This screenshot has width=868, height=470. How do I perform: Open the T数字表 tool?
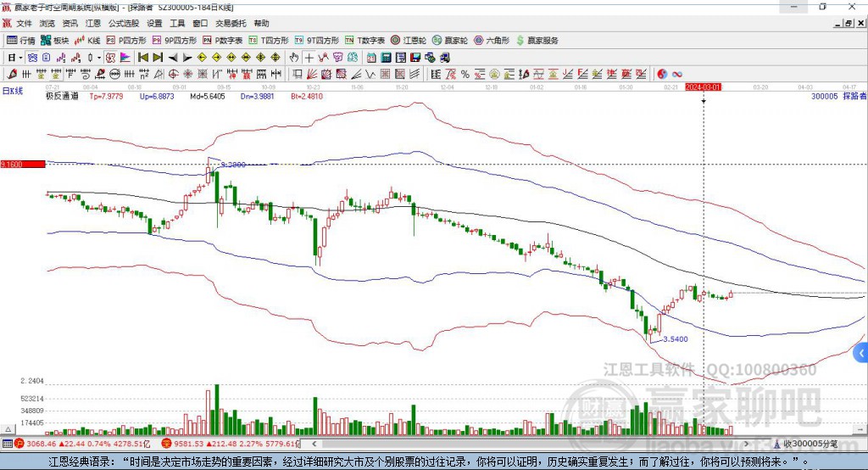pos(364,41)
